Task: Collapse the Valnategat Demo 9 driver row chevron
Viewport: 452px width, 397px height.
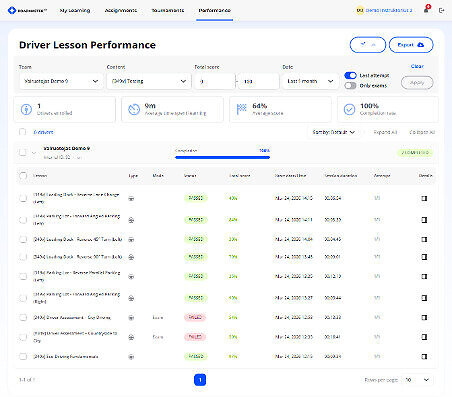Action: pos(34,153)
